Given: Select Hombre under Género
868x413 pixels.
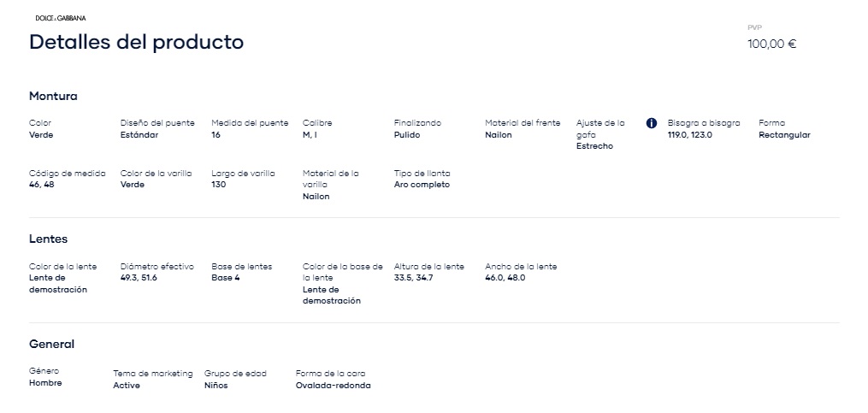Looking at the screenshot, I should point(45,383).
